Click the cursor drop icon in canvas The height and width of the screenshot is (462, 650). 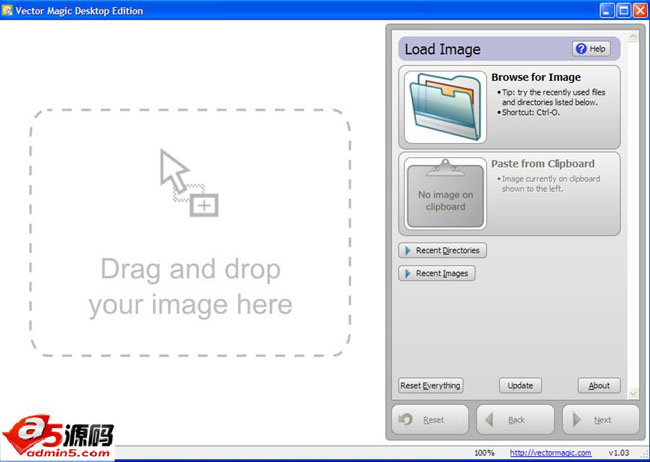pyautogui.click(x=189, y=183)
